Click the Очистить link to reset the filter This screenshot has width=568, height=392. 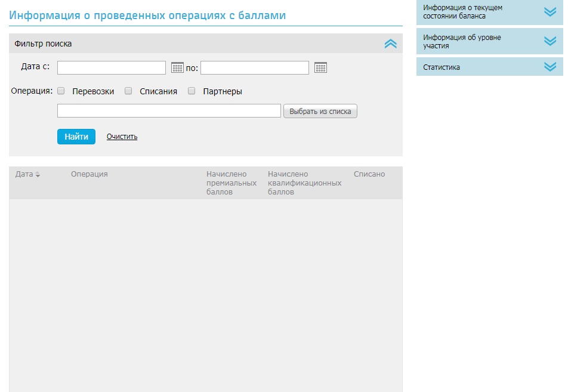tap(122, 137)
